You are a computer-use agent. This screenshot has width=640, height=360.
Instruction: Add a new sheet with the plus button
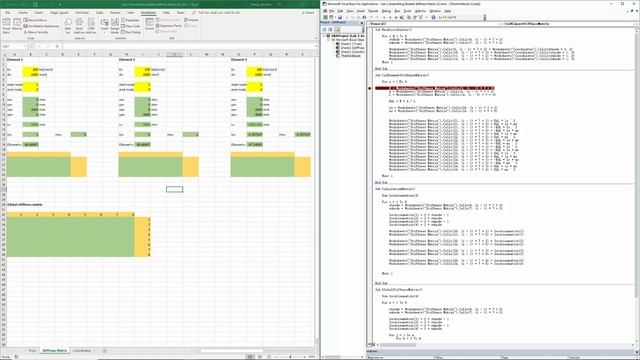coord(104,351)
